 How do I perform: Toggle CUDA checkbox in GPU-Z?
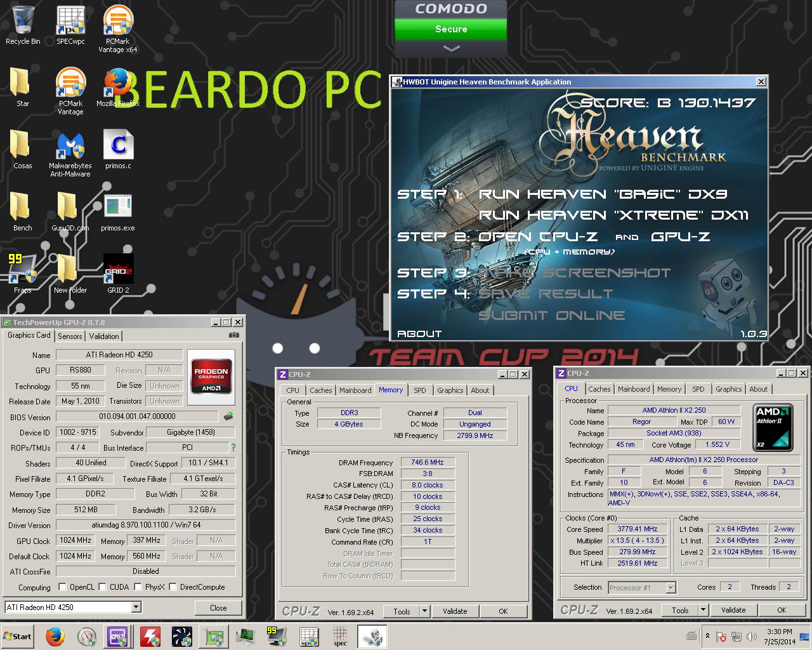pyautogui.click(x=102, y=587)
